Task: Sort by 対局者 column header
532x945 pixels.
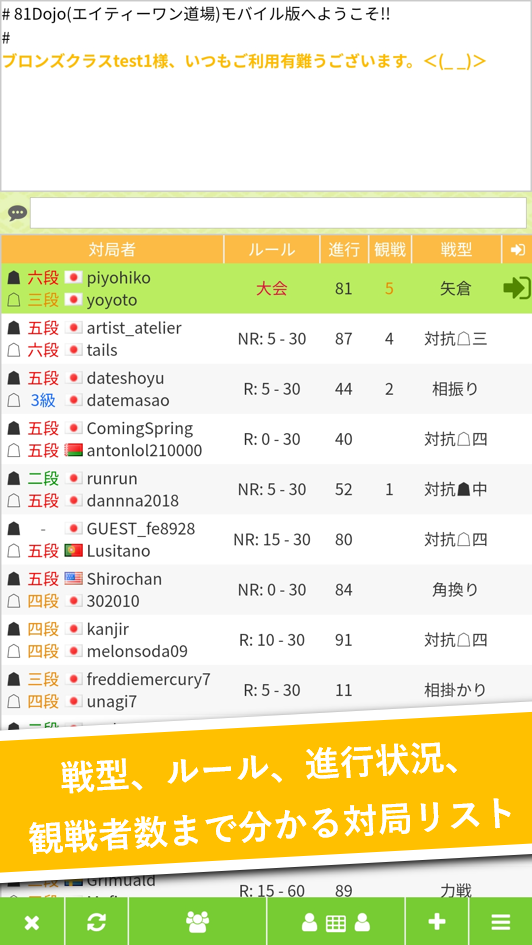Action: pyautogui.click(x=112, y=250)
